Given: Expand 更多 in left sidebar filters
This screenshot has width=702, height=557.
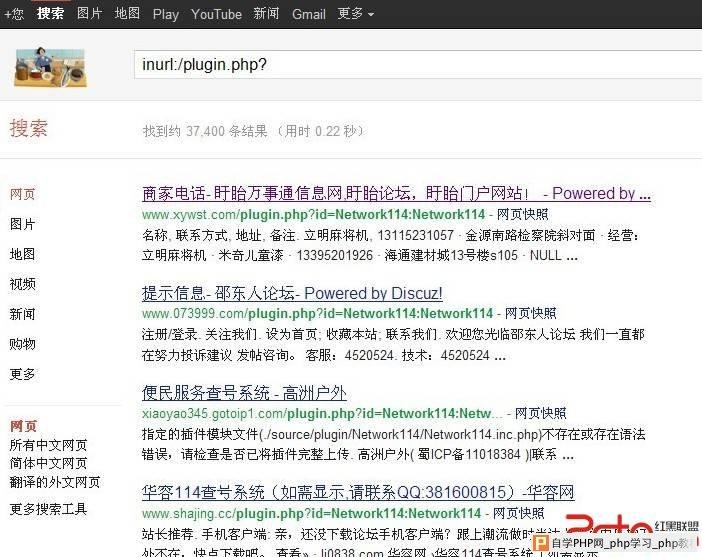Looking at the screenshot, I should click(22, 374).
